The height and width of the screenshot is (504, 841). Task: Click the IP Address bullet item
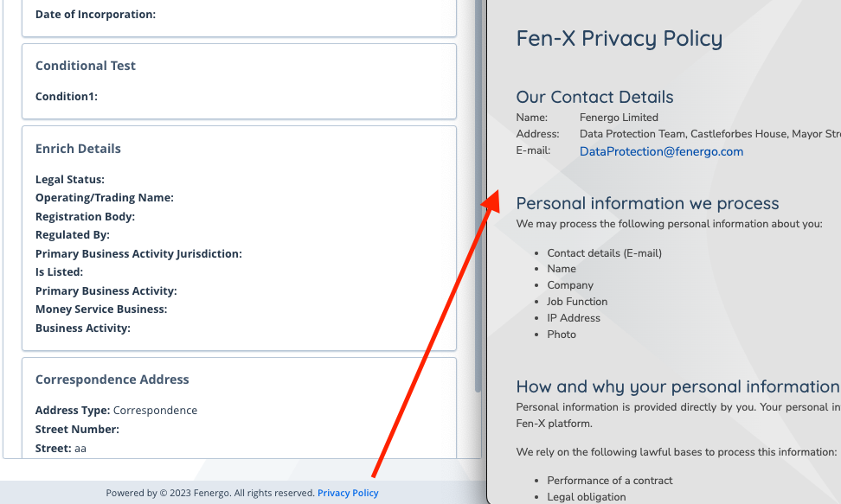574,318
